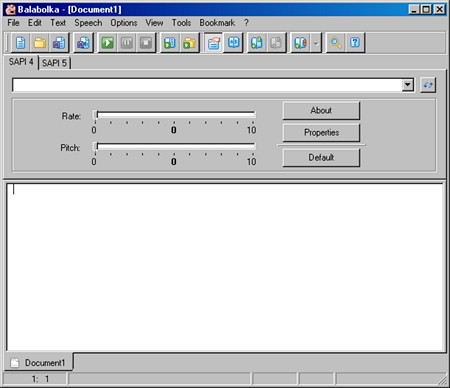Open the Speech menu
The height and width of the screenshot is (388, 450).
pyautogui.click(x=88, y=23)
